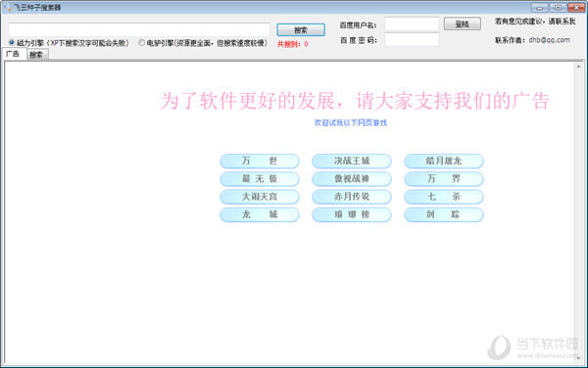Select the 磁力引擎 radio button

point(11,43)
